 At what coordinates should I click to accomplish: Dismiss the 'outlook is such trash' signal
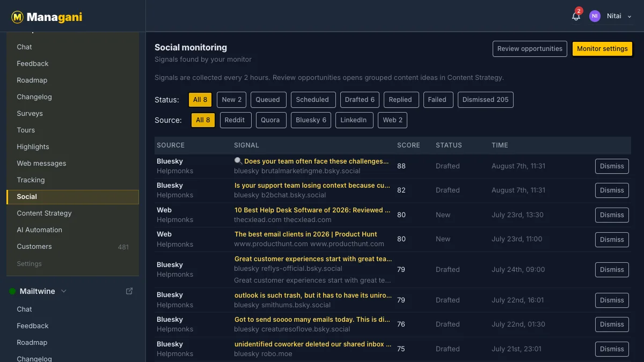612,300
